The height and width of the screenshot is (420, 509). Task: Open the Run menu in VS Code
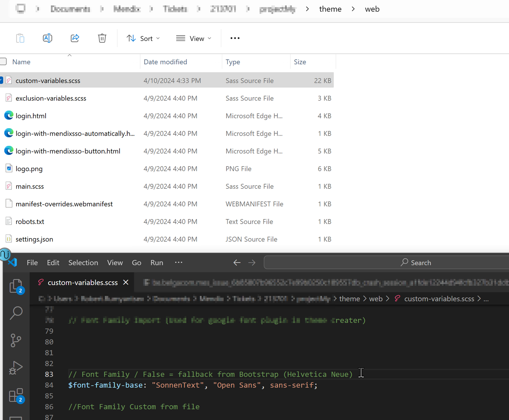point(157,263)
